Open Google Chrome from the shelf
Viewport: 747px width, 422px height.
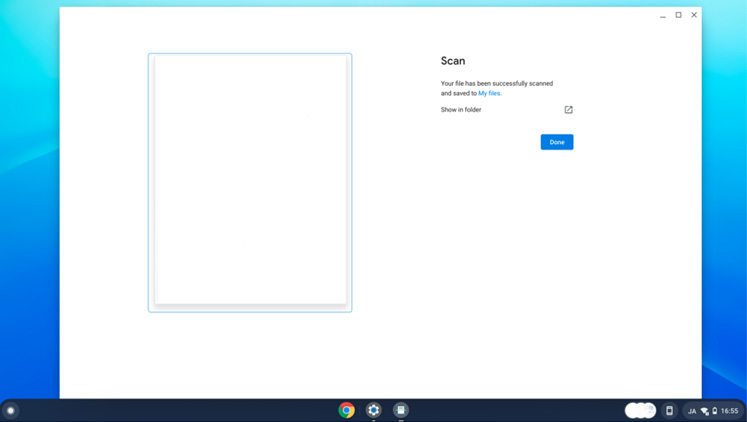click(x=346, y=410)
